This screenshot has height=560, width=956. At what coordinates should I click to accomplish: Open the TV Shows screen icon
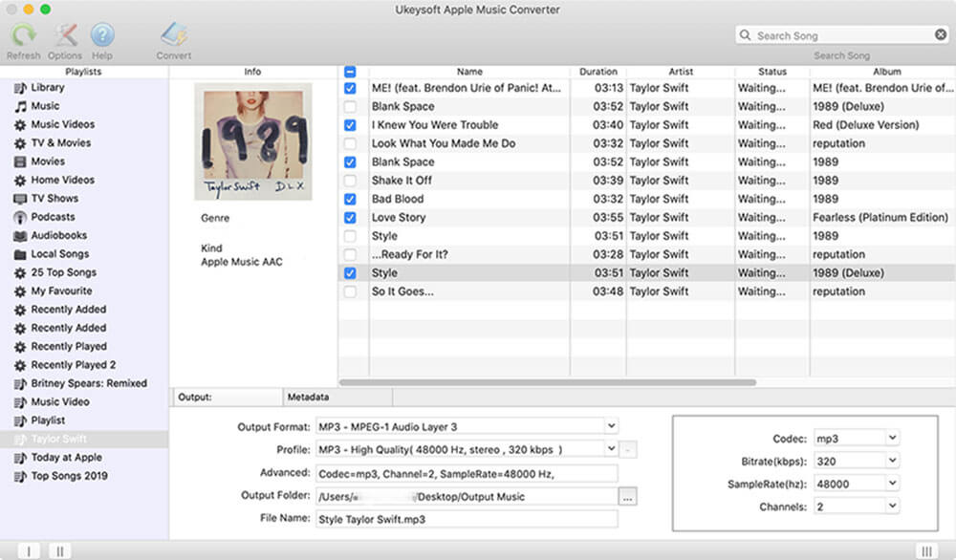20,199
